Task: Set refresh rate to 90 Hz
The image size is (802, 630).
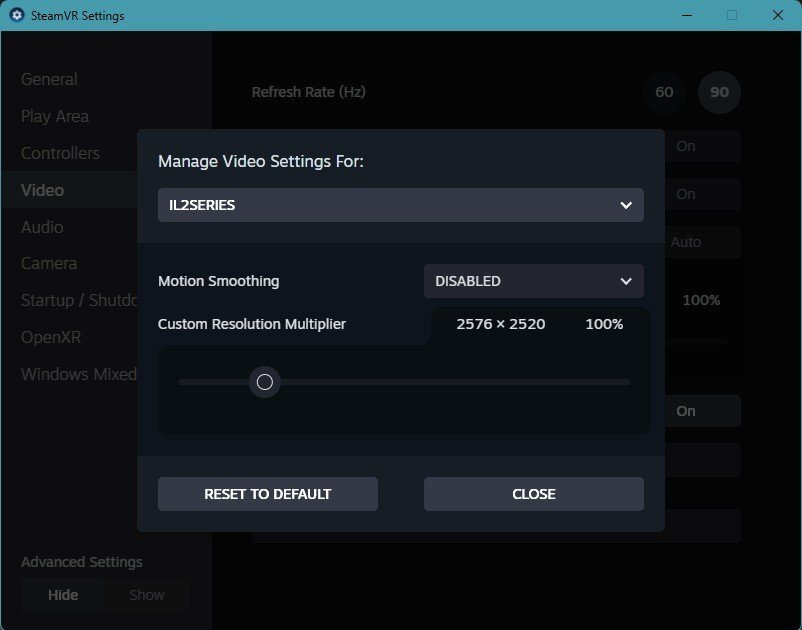Action: tap(719, 92)
